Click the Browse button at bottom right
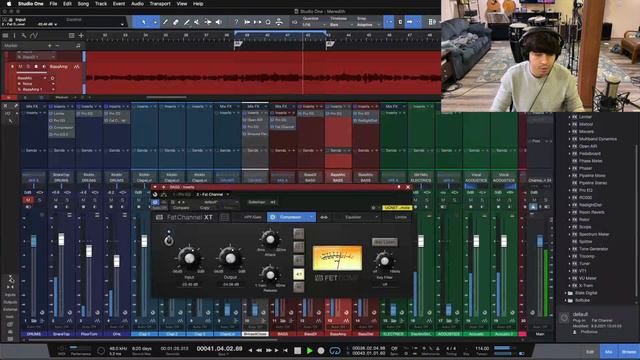Image resolution: width=640 pixels, height=360 pixels. tap(629, 351)
